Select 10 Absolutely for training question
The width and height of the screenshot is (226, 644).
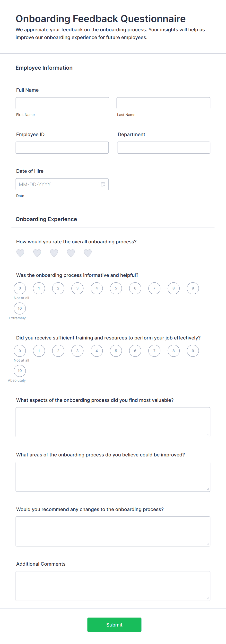pyautogui.click(x=19, y=371)
